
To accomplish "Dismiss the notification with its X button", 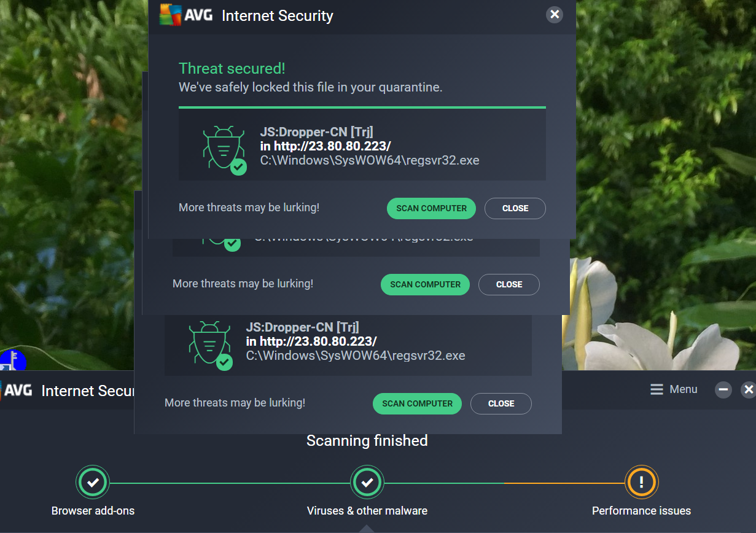I will click(554, 15).
